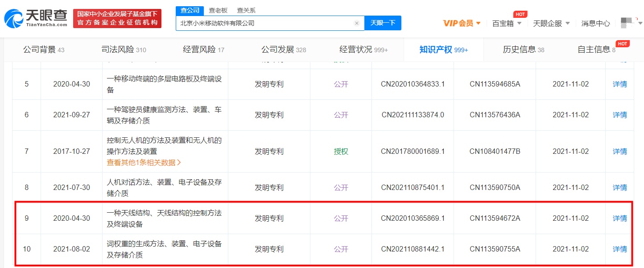Open 消息中心 message center
The width and height of the screenshot is (644, 268).
[x=595, y=23]
